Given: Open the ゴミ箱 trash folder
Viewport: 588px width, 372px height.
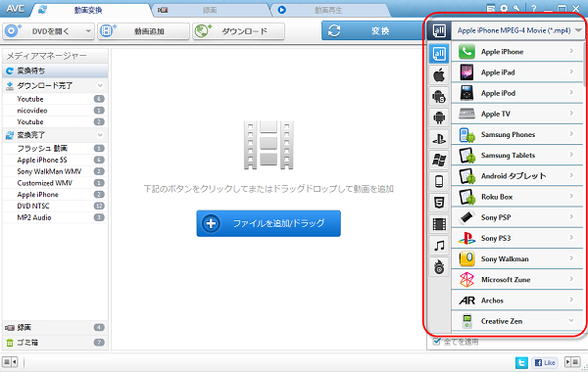Looking at the screenshot, I should [55, 343].
